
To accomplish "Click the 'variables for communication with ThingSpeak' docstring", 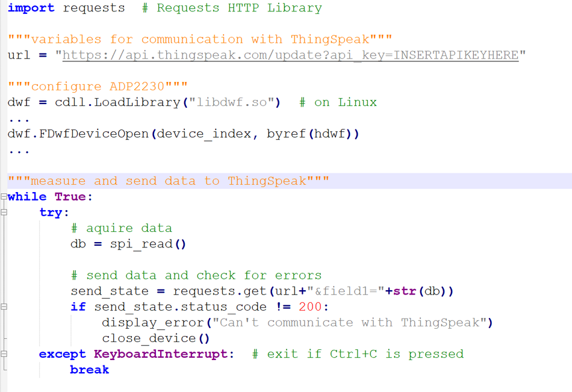I will coord(200,39).
